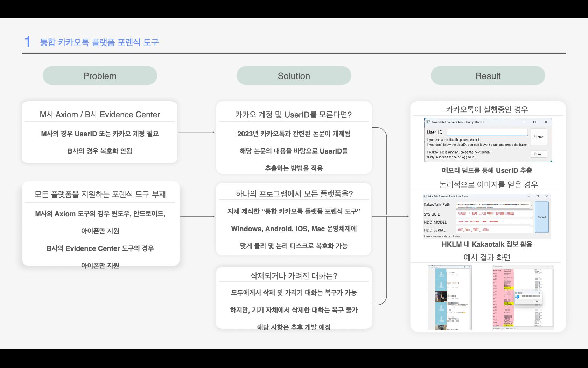This screenshot has height=368, width=588.
Task: Click heading '하나의 프로그램에서 모든 플랫폼을?'
Action: point(294,194)
